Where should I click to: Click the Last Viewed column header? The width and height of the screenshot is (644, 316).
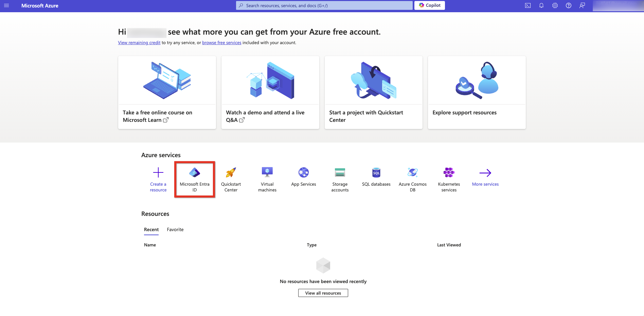tap(449, 245)
